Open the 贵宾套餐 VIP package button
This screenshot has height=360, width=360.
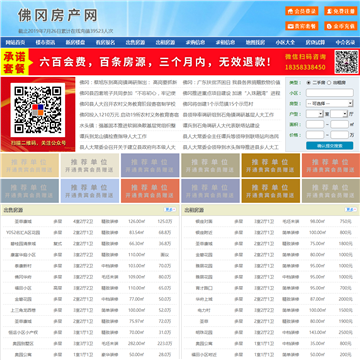[x=302, y=26]
